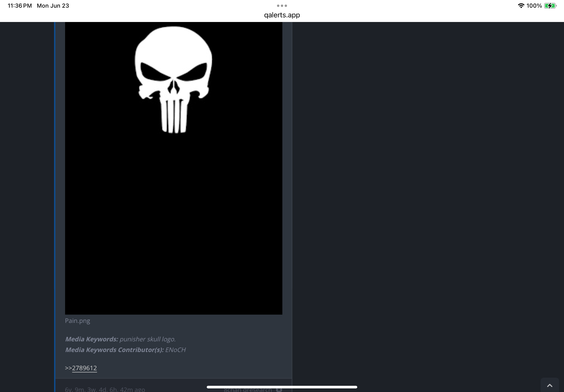Select the "Media Keywords Contributor(s):" label
The image size is (564, 392).
[x=114, y=350]
